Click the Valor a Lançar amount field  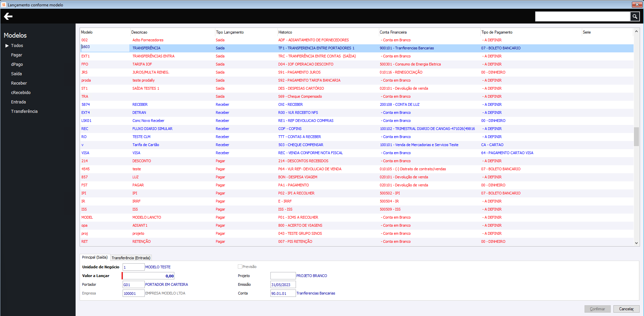[x=148, y=276]
